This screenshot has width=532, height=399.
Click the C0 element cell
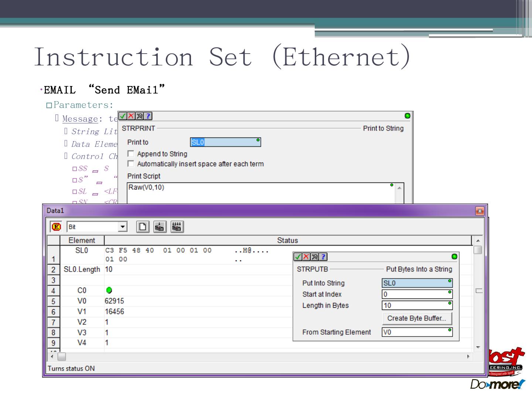(82, 291)
